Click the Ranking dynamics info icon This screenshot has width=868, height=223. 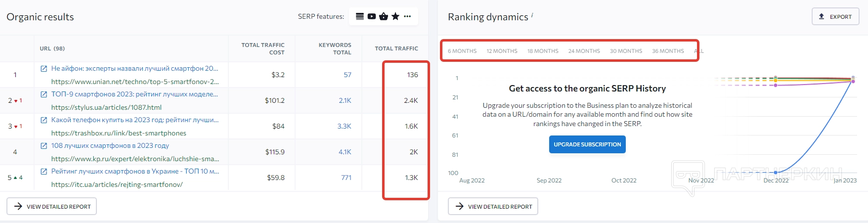532,15
